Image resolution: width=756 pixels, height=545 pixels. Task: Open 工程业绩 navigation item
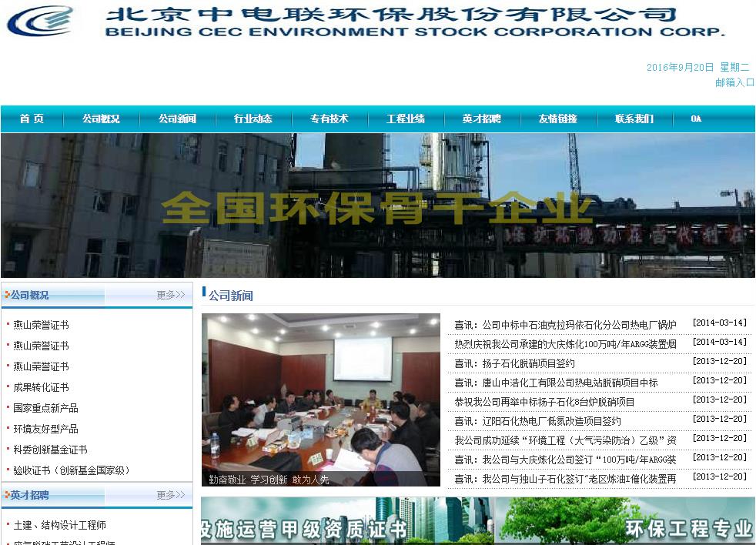click(x=406, y=119)
